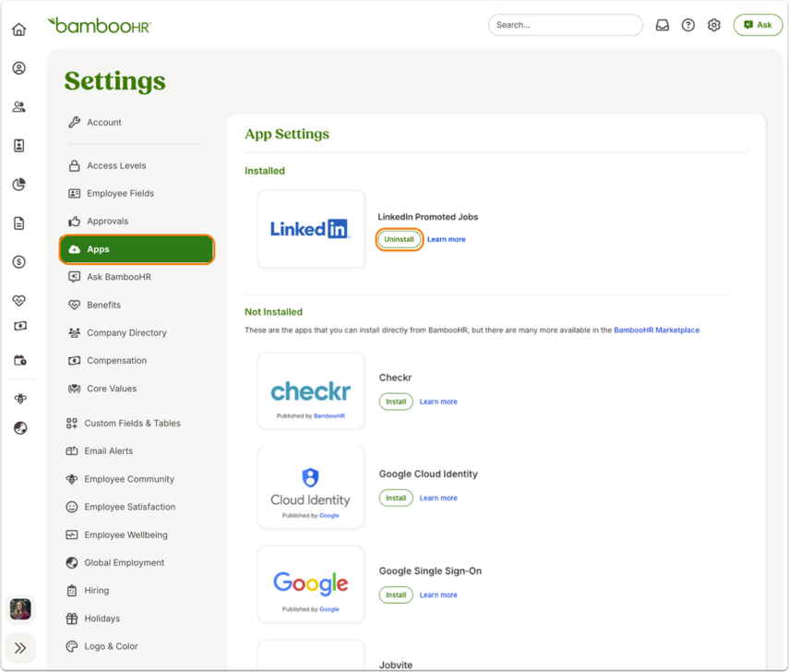Open Reports pie chart icon
Image resolution: width=789 pixels, height=672 pixels.
19,185
